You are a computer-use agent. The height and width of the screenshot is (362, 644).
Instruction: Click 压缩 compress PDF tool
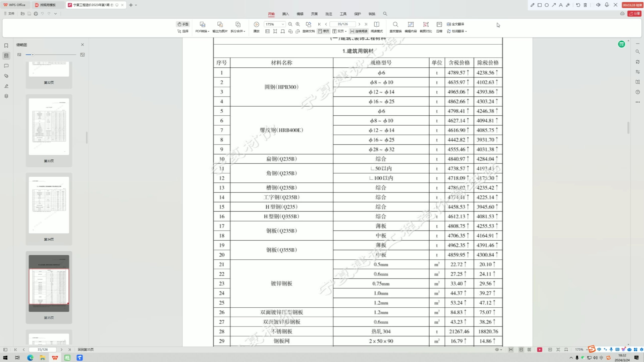click(439, 27)
